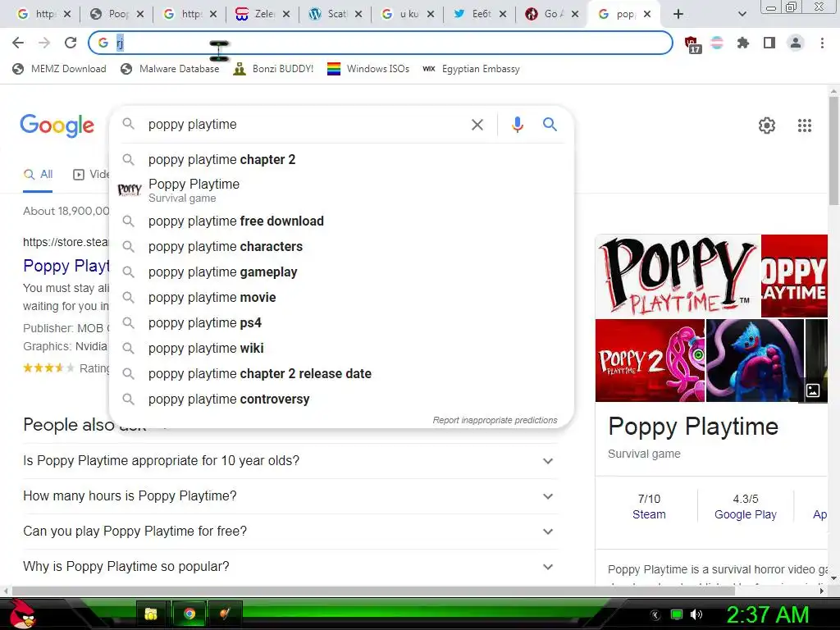Choose suggestion 'poppy playtime chapter 2'
840x630 pixels.
341,160
